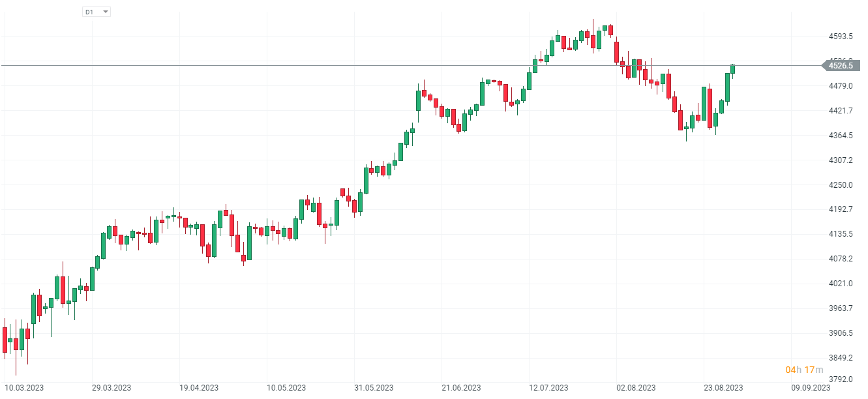The width and height of the screenshot is (868, 399).
Task: Click the candle countdown timer 04h 17m
Action: [x=804, y=370]
